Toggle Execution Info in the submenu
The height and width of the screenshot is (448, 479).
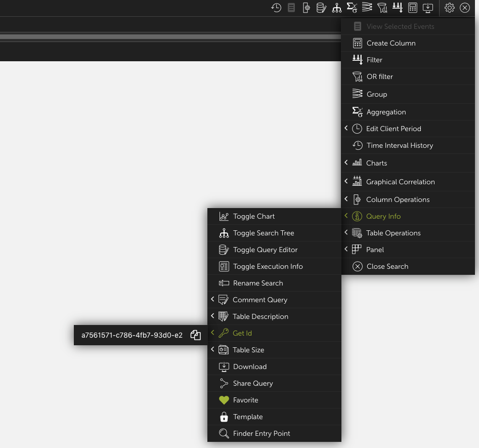click(268, 266)
